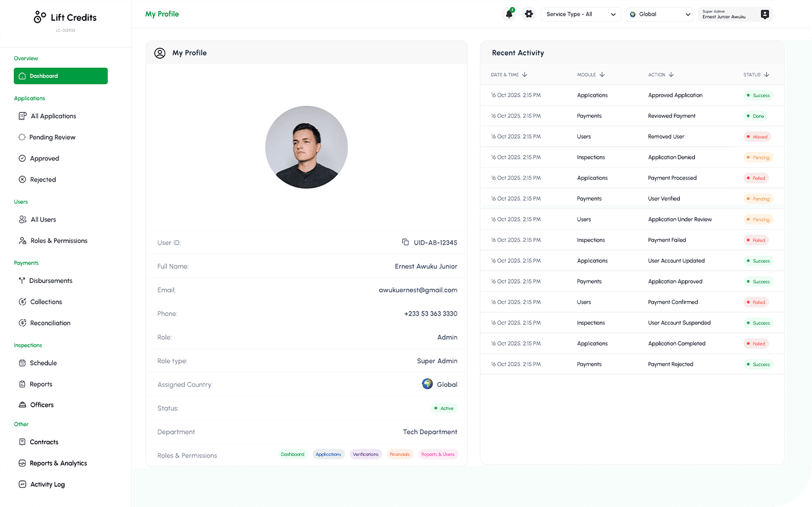
Task: Click the Schedule calendar sidebar icon
Action: coord(22,363)
